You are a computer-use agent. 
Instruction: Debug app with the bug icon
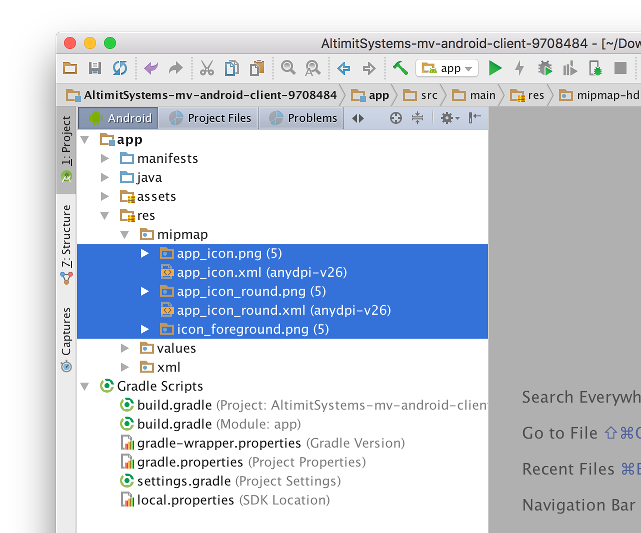pyautogui.click(x=545, y=68)
